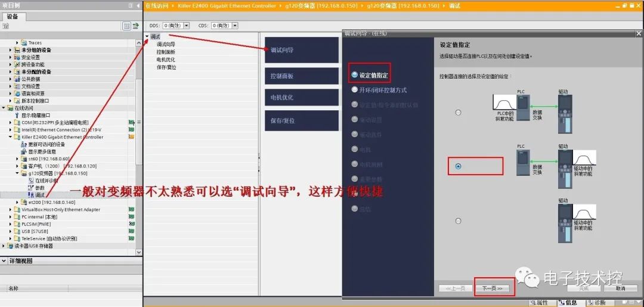Click the green device icon in tree toolbar
Viewport: 644px width, 307px height.
coord(135,26)
